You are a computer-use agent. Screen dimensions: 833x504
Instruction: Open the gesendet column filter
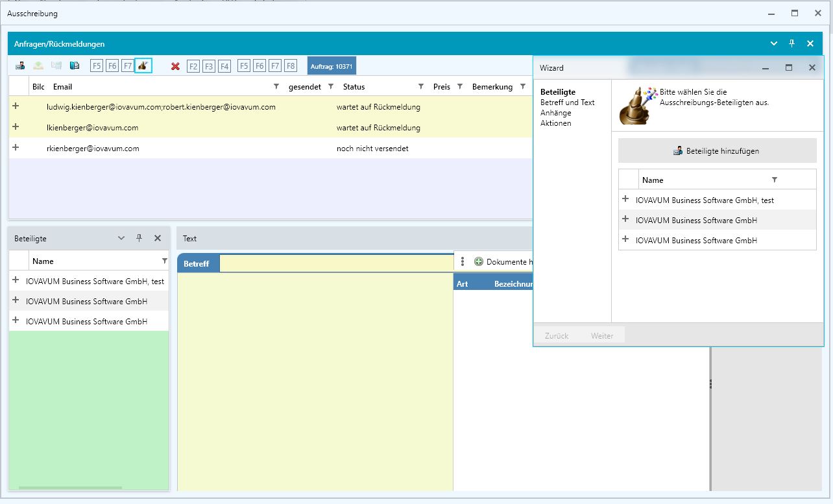(331, 86)
